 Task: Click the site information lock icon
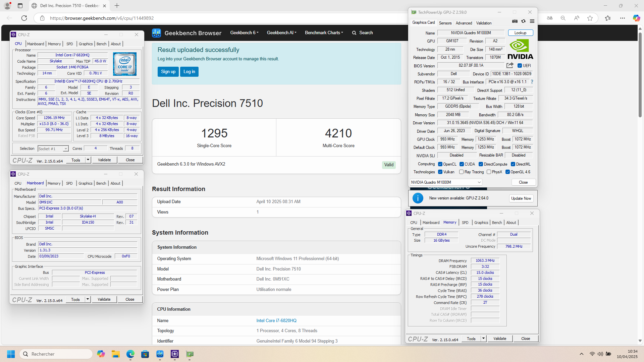(x=42, y=18)
